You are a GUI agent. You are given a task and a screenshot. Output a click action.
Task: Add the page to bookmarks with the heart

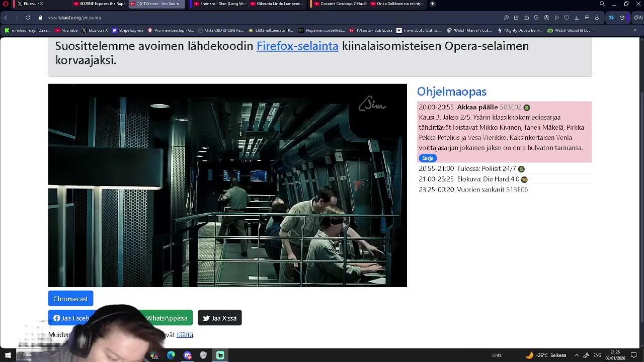point(567,18)
